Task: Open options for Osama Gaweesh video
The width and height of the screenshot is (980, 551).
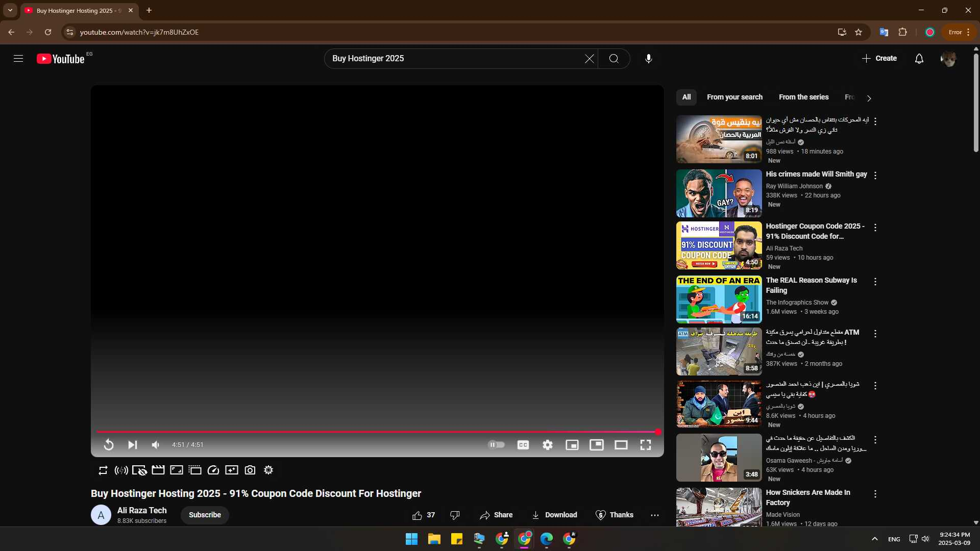Action: click(875, 440)
